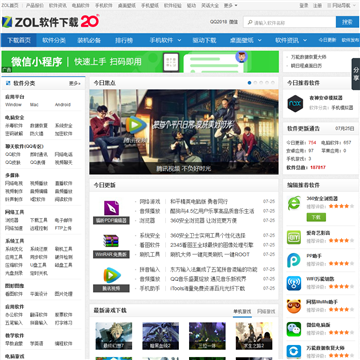
Task: Open the 刷机大师 一键完美刷机 entry
Action: (210, 254)
